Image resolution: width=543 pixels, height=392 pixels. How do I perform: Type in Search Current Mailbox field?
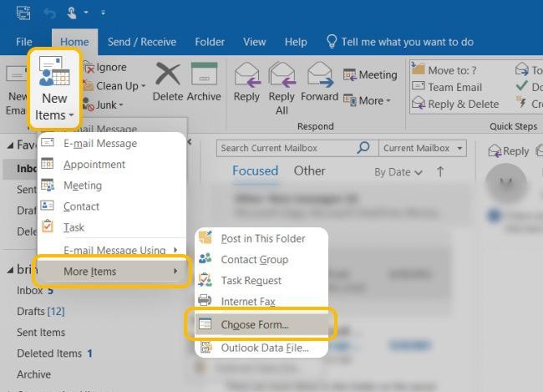click(x=284, y=148)
